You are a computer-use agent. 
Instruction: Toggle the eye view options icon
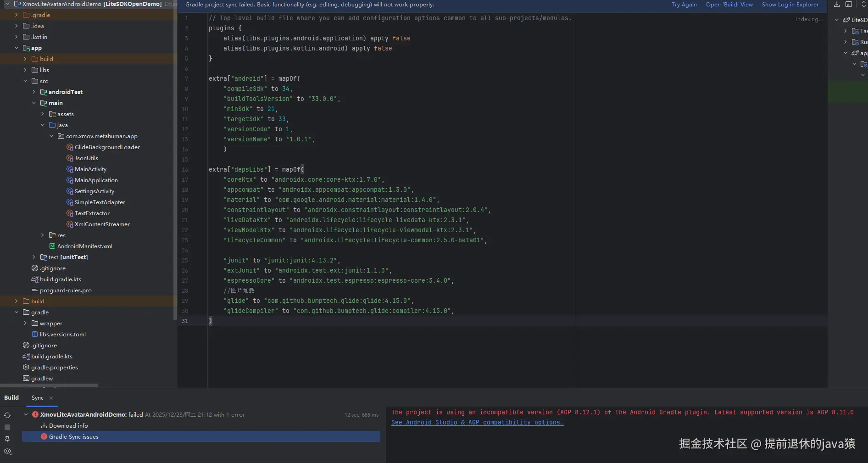(x=7, y=452)
